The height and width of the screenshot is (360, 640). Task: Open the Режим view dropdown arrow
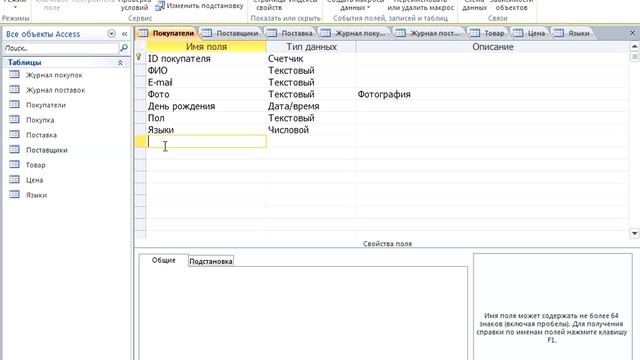(15, 7)
